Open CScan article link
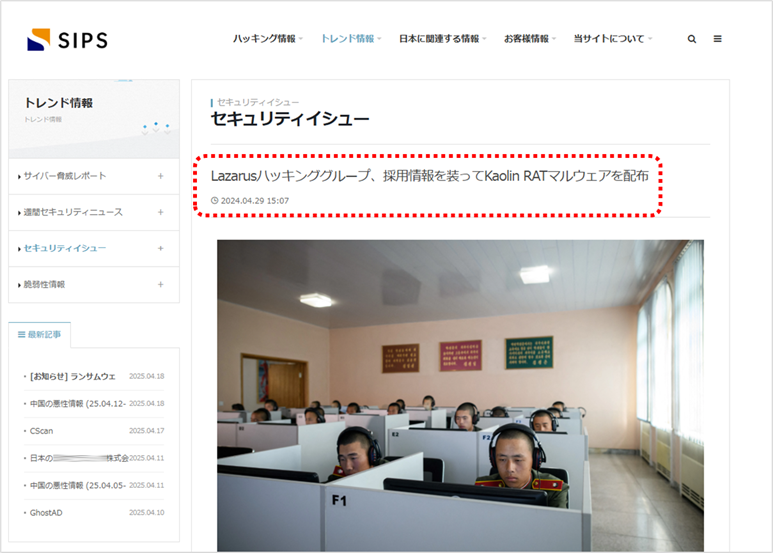 tap(41, 431)
